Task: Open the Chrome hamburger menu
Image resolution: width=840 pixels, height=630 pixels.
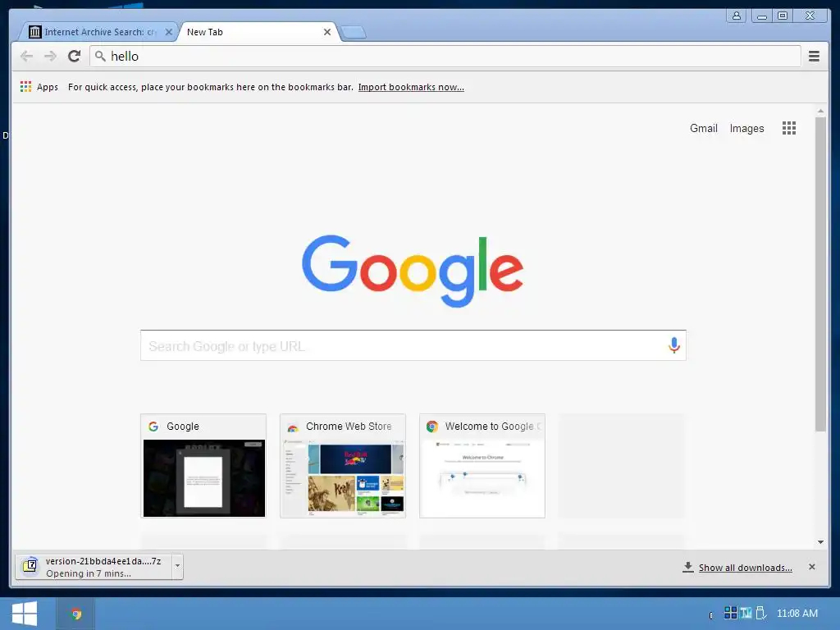Action: (x=814, y=57)
